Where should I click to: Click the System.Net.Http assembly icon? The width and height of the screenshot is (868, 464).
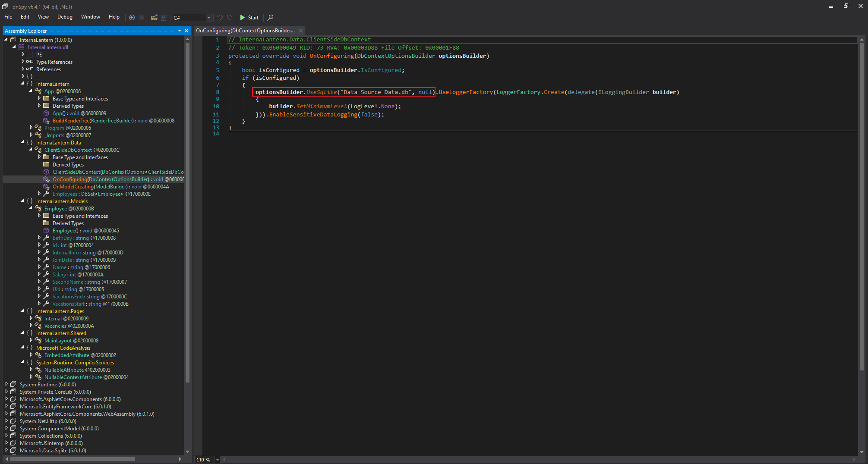point(13,421)
